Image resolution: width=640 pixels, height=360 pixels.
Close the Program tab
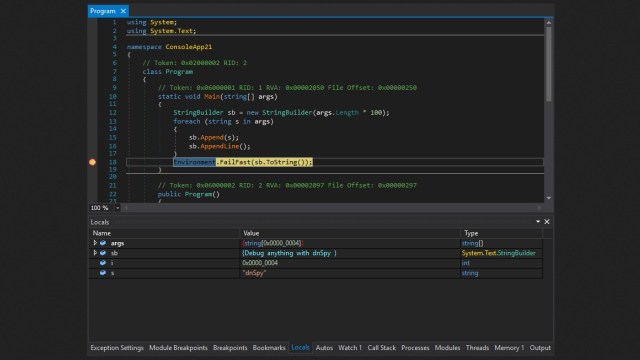(x=123, y=11)
